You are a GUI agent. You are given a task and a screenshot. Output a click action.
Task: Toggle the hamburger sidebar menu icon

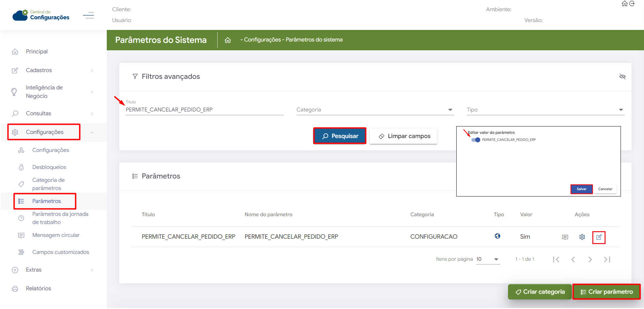tap(88, 15)
